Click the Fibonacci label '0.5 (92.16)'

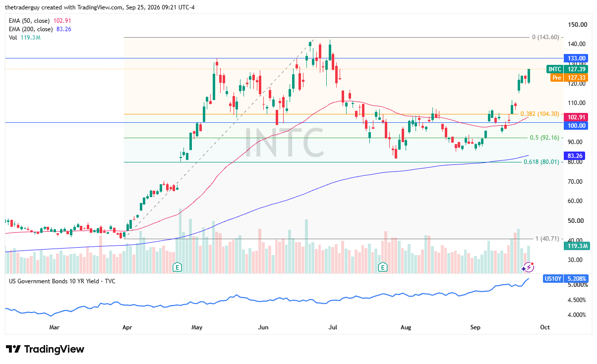(x=544, y=138)
